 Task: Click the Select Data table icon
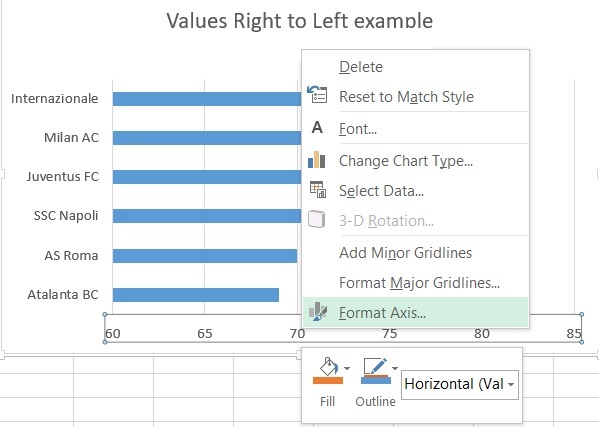pyautogui.click(x=317, y=189)
